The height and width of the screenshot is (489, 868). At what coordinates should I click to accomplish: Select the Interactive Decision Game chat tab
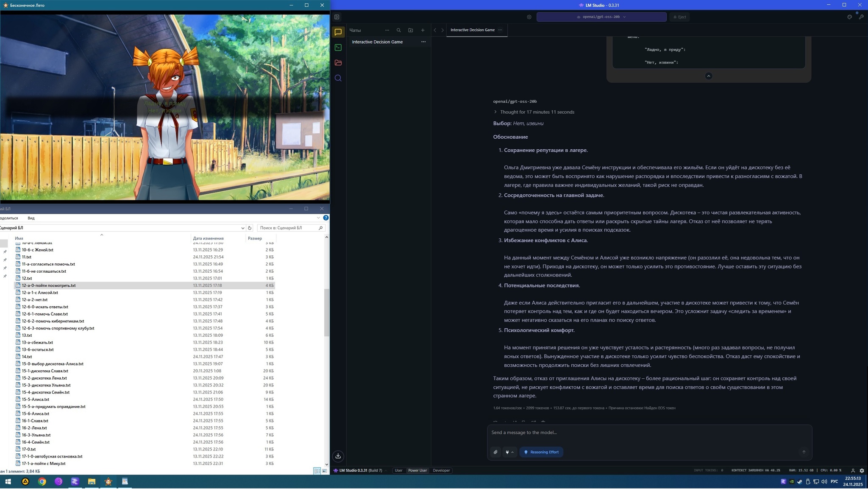click(472, 30)
